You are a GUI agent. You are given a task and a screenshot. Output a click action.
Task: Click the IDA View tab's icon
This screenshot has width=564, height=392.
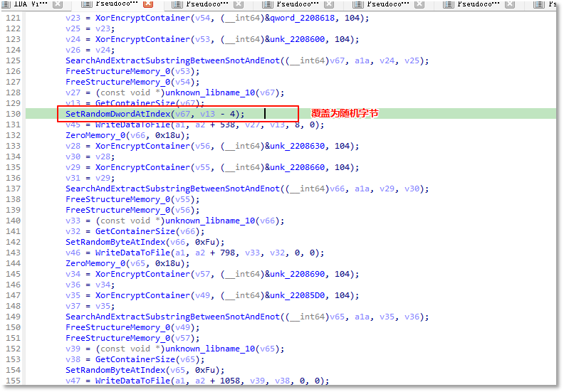coord(6,4)
